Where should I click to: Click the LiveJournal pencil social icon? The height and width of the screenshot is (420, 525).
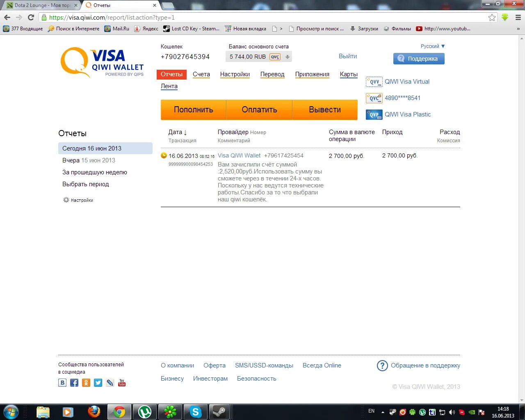(110, 383)
